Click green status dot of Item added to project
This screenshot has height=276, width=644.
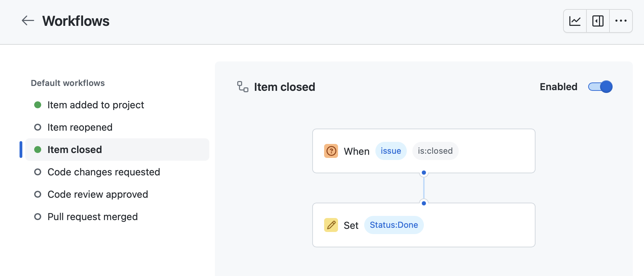pos(38,105)
